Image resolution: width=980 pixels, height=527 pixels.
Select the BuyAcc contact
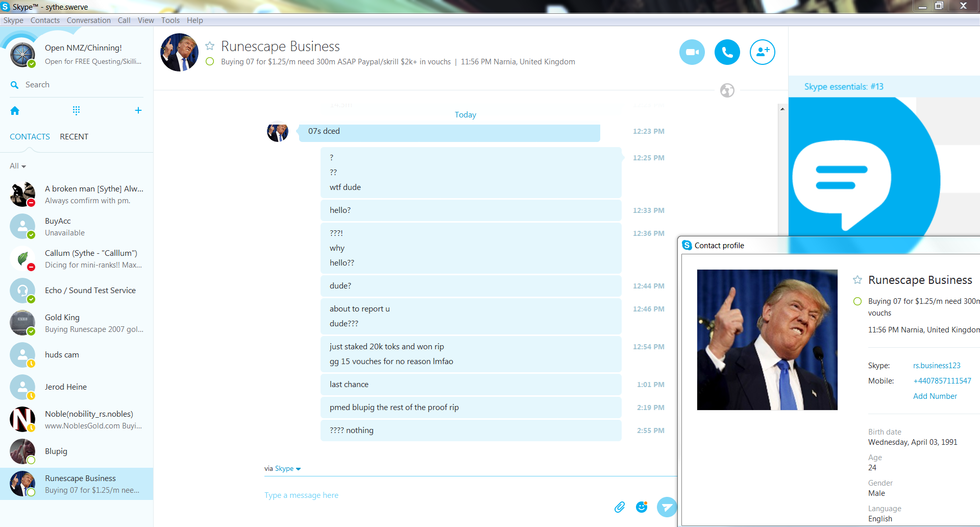point(77,227)
